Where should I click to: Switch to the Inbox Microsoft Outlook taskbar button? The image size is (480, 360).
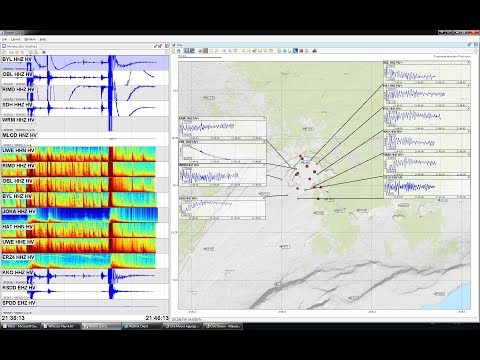click(x=20, y=326)
